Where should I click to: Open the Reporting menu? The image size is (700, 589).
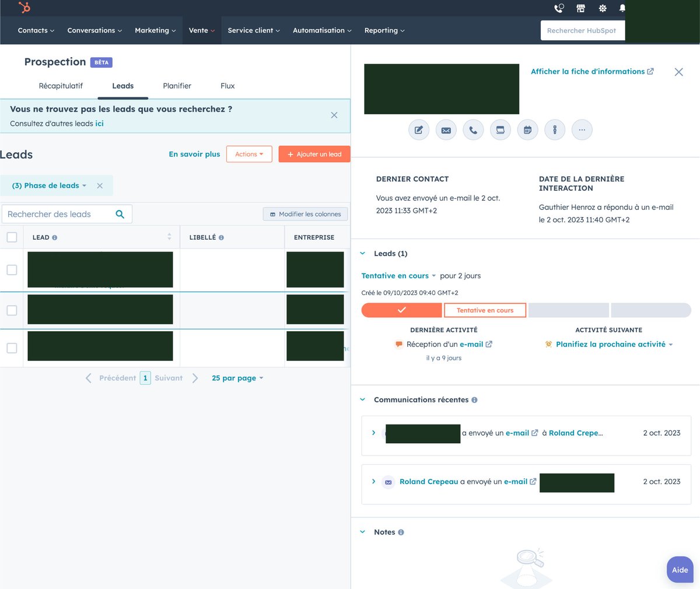point(384,30)
